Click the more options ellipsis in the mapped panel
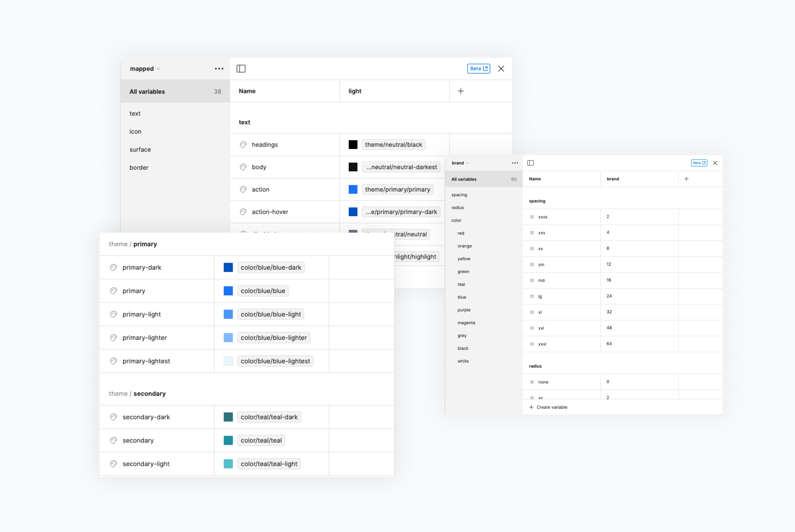This screenshot has width=795, height=532. 219,69
